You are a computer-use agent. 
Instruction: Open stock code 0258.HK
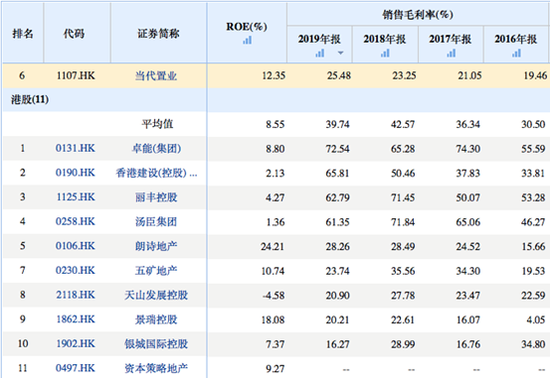(x=75, y=222)
